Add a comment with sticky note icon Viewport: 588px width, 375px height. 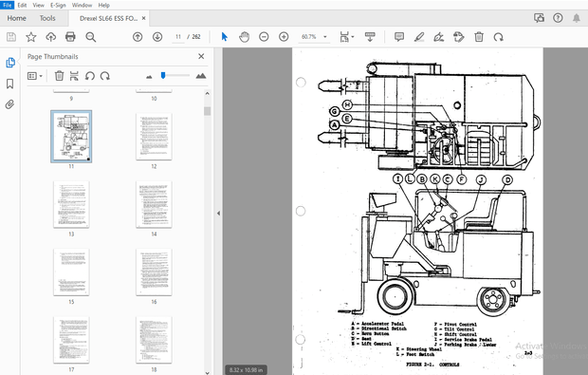[x=399, y=37]
